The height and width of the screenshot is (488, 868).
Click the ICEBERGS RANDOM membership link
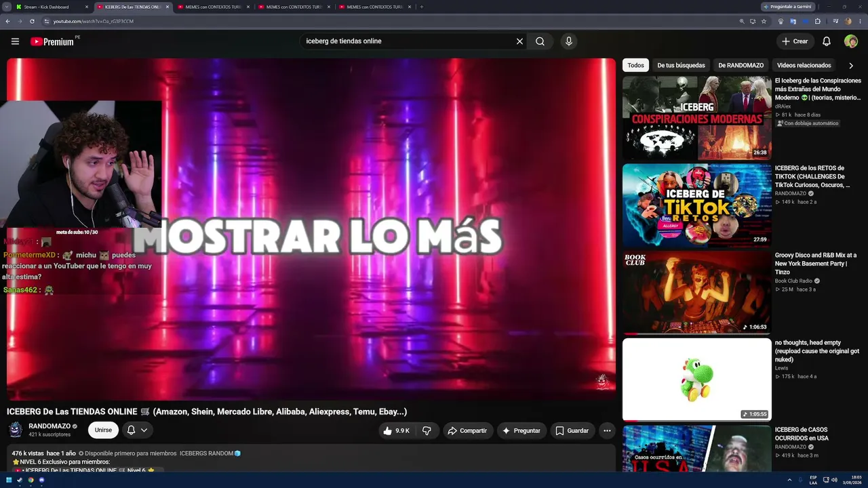(210, 453)
